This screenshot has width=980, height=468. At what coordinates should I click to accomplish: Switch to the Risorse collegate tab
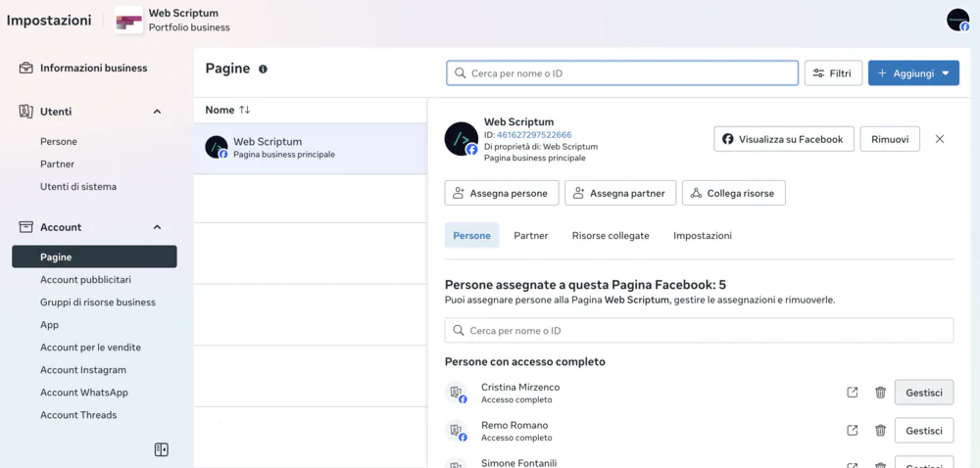pos(611,235)
